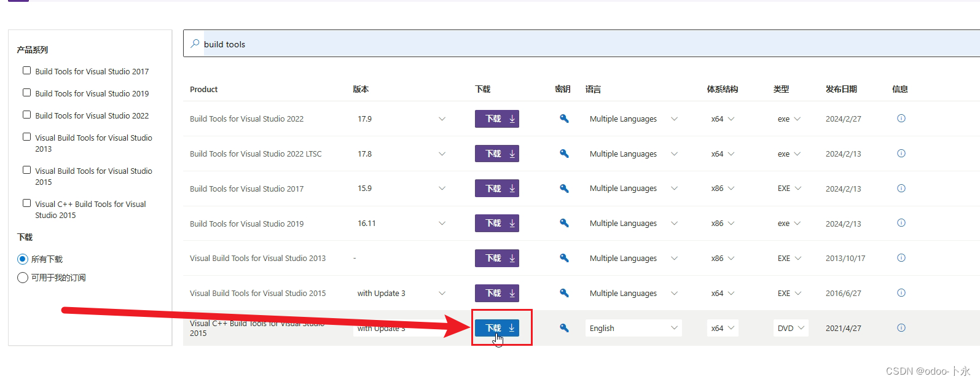Open info icon for Visual Build Tools 2015
The width and height of the screenshot is (980, 382).
[901, 293]
